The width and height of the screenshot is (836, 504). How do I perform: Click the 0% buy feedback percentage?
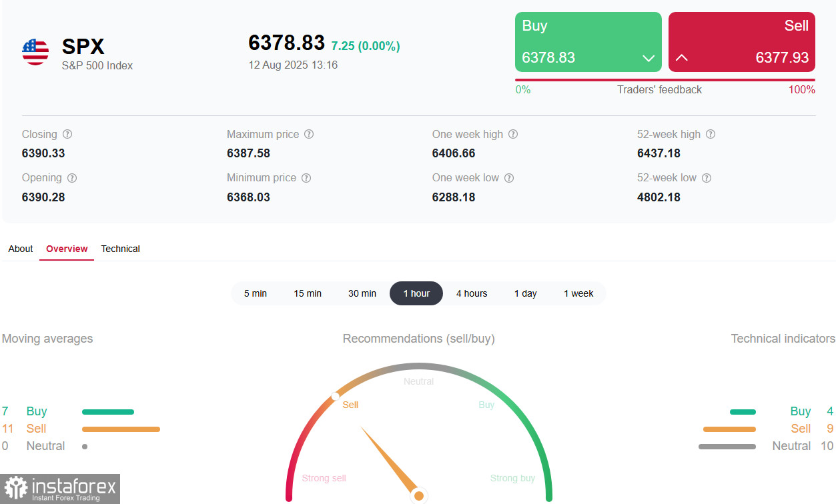coord(523,90)
